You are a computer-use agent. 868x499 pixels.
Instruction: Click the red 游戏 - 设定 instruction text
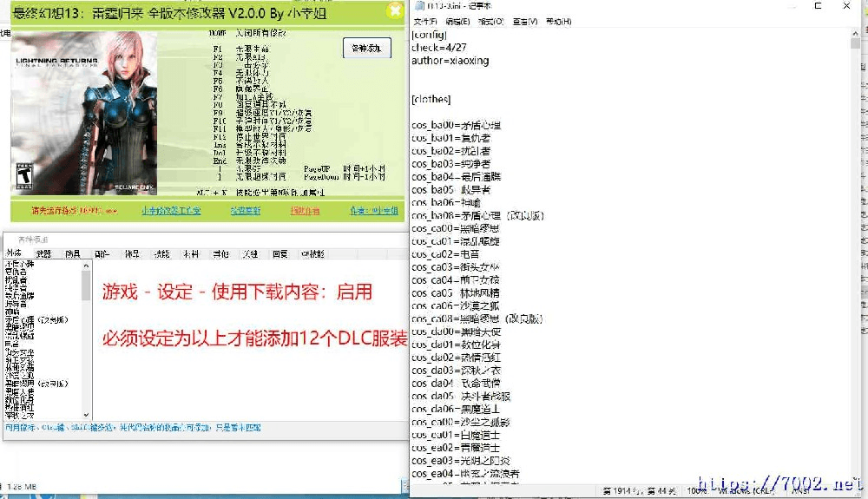pyautogui.click(x=237, y=292)
